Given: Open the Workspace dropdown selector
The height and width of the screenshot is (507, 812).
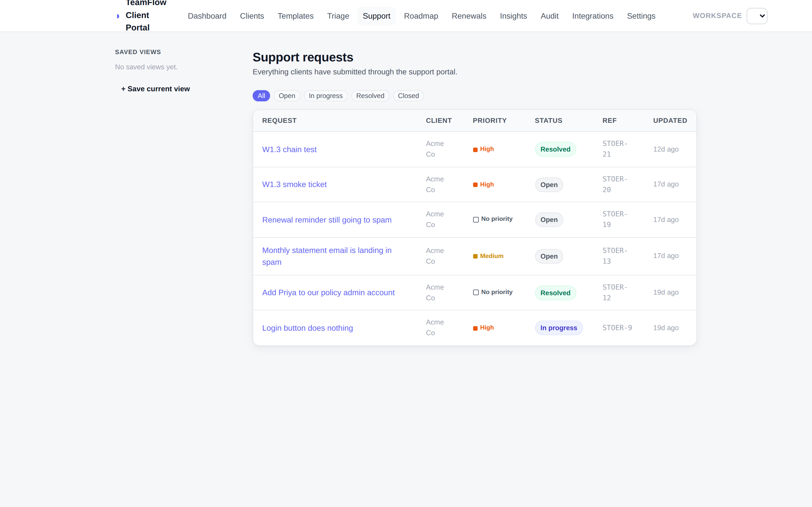Looking at the screenshot, I should (x=757, y=16).
